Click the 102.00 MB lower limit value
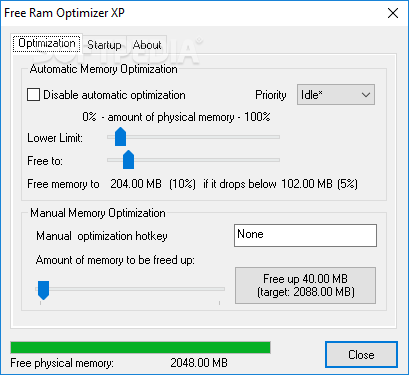409x375 pixels. (x=307, y=184)
